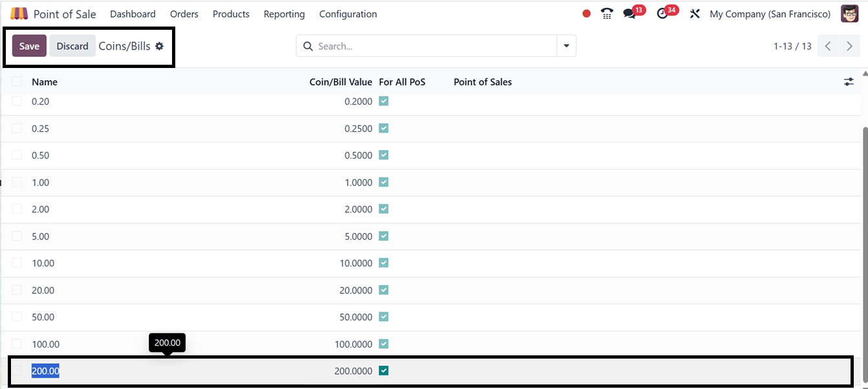868x389 pixels.
Task: Open the chat messages icon
Action: tap(629, 14)
